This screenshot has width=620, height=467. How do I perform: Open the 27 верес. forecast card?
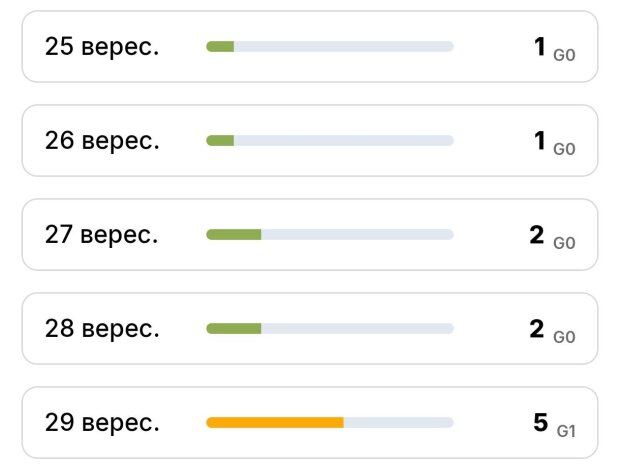(x=310, y=235)
